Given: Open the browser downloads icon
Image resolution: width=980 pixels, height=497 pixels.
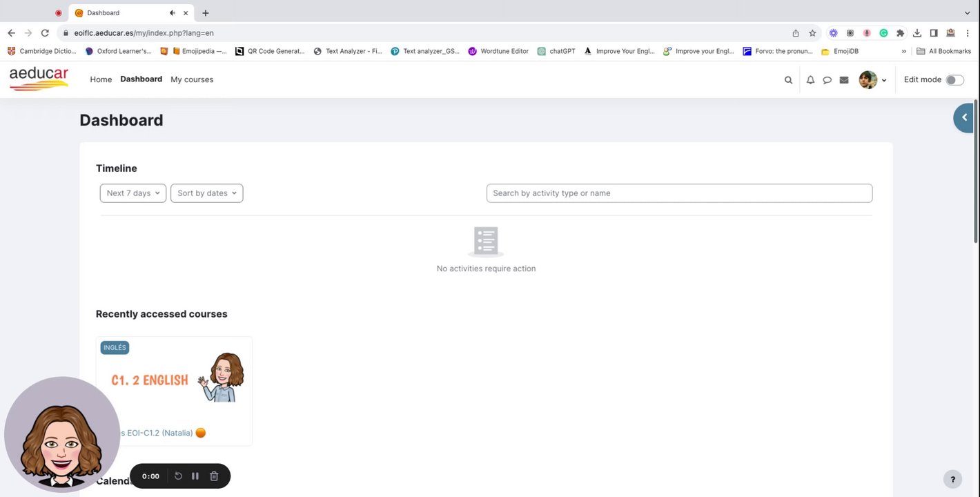Looking at the screenshot, I should [917, 32].
